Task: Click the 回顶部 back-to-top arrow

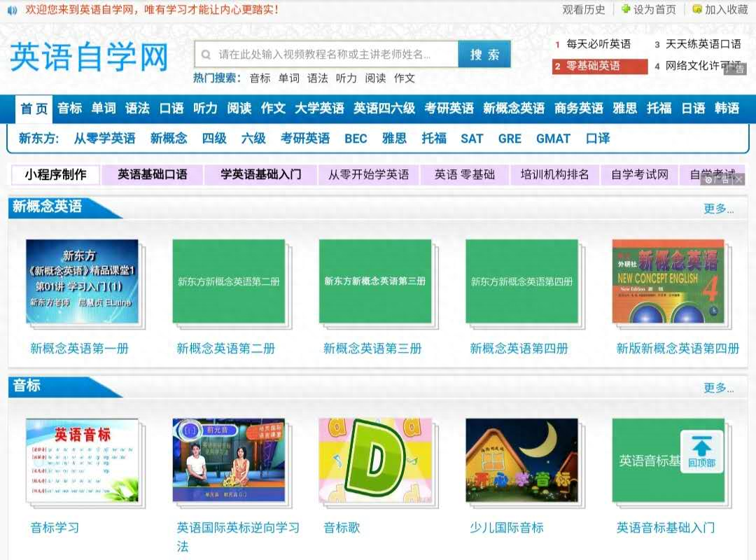Action: pyautogui.click(x=701, y=451)
